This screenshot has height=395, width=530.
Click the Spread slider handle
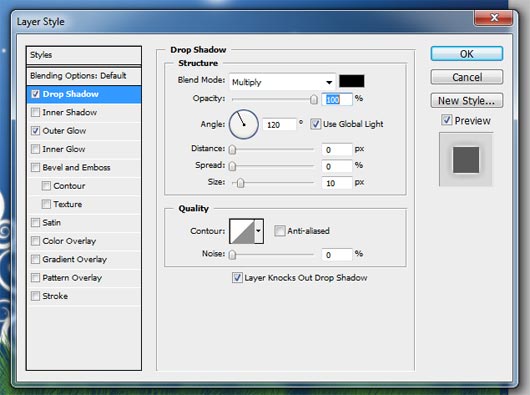[x=232, y=166]
